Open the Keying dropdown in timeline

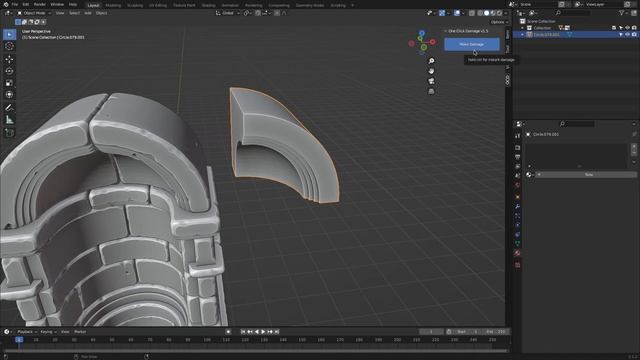[49, 332]
